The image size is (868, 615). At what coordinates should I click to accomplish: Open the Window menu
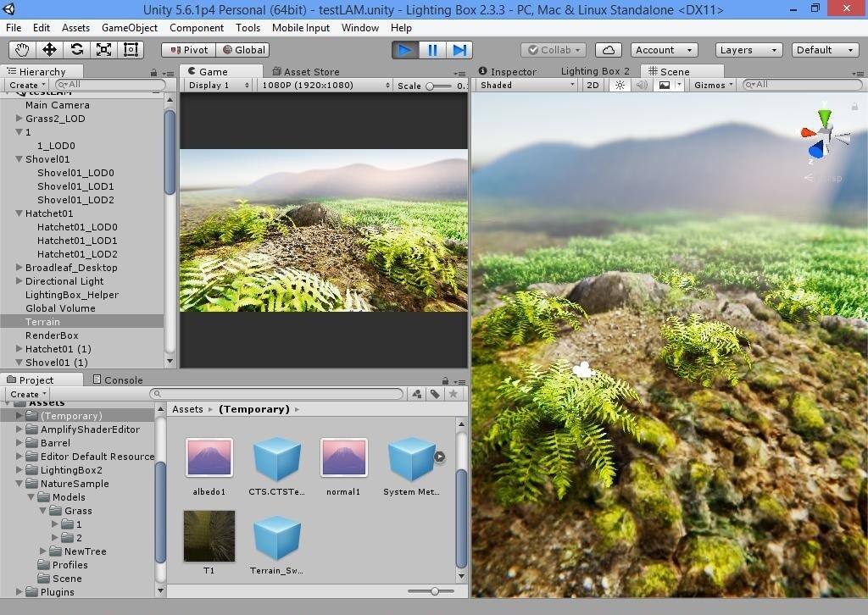pos(359,28)
